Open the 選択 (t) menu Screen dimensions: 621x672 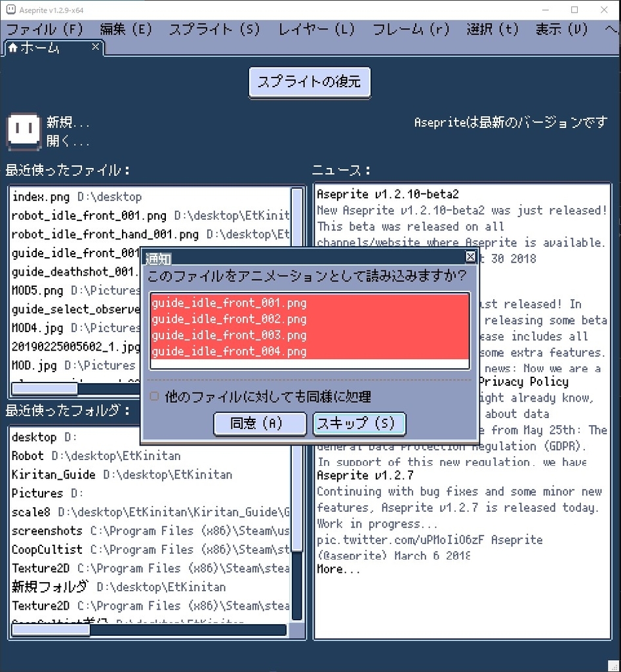point(492,30)
